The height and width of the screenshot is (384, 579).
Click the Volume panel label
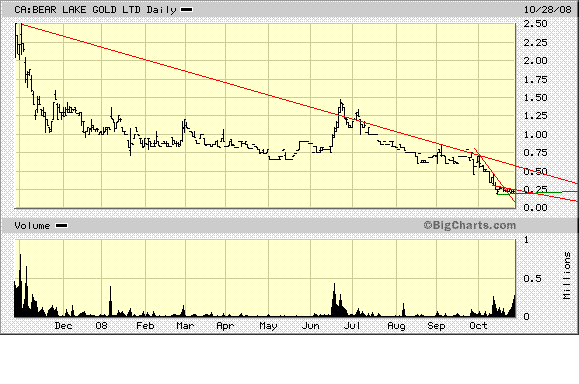[32, 226]
